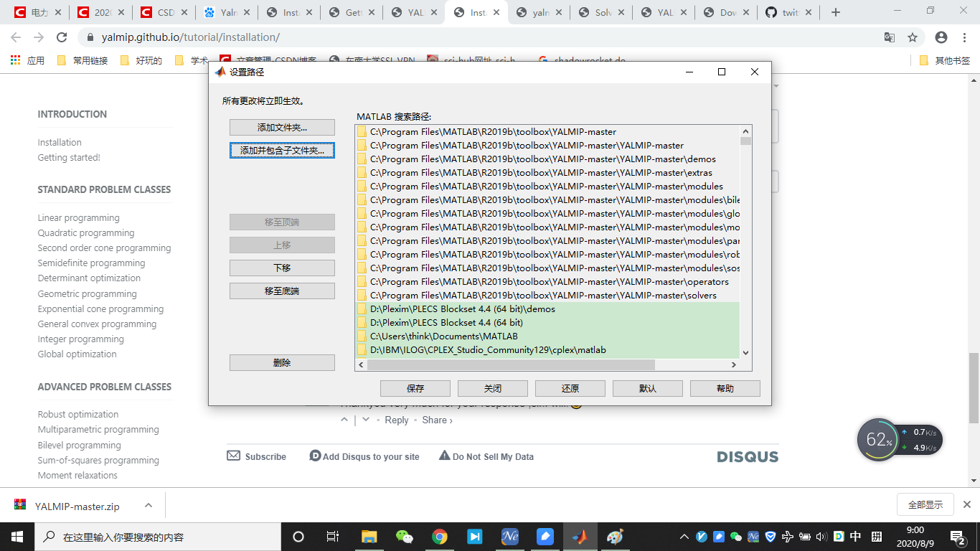Open the notification center icon
Viewport: 980px width, 551px height.
[958, 537]
